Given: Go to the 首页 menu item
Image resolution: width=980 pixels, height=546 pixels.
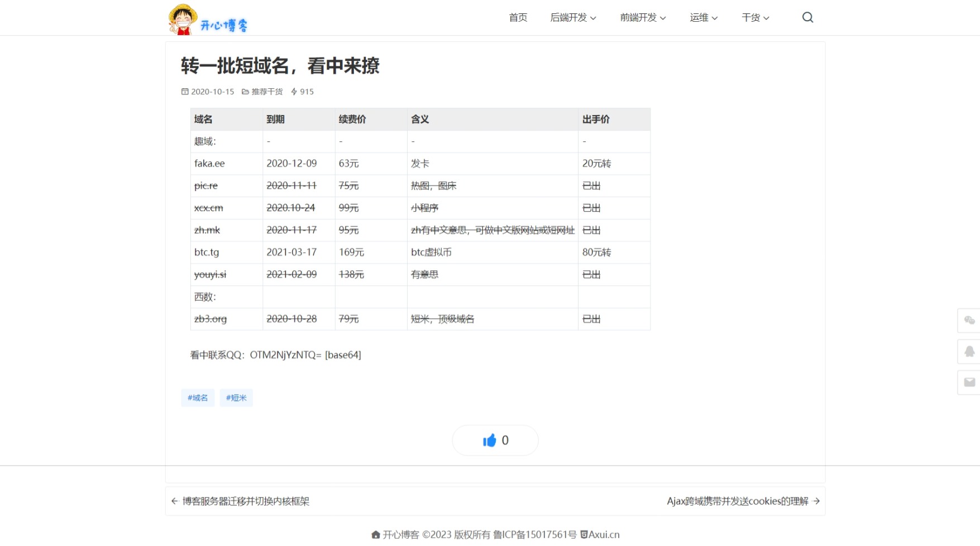Looking at the screenshot, I should click(x=518, y=18).
